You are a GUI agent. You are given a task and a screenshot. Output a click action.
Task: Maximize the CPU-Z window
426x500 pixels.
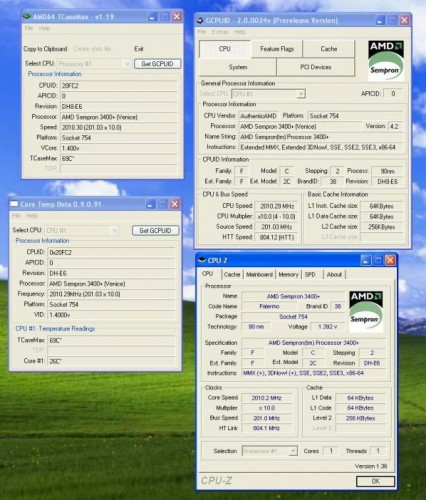pyautogui.click(x=378, y=260)
